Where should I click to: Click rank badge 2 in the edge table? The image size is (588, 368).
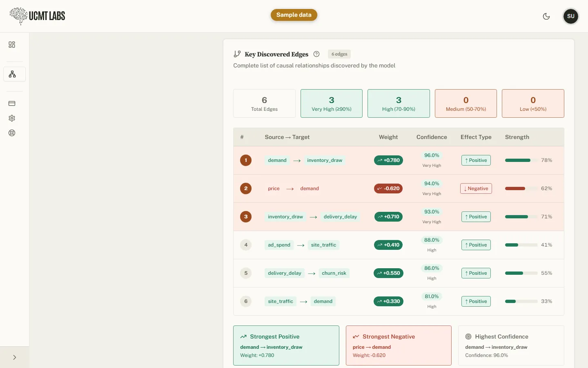[x=246, y=188]
